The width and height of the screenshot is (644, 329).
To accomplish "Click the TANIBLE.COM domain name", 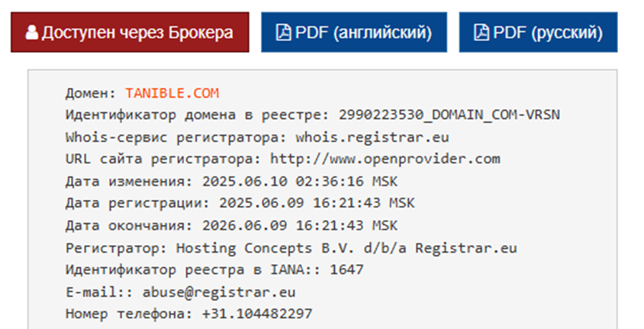I will click(x=172, y=93).
